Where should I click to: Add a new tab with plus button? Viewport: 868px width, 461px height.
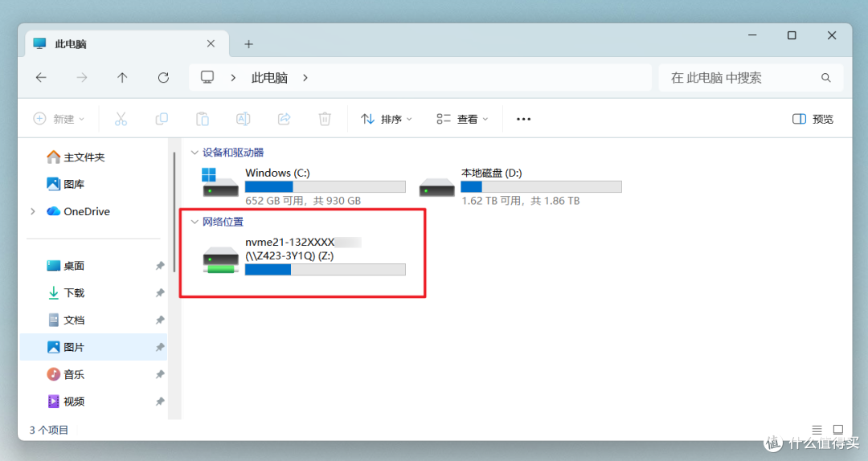coord(248,44)
